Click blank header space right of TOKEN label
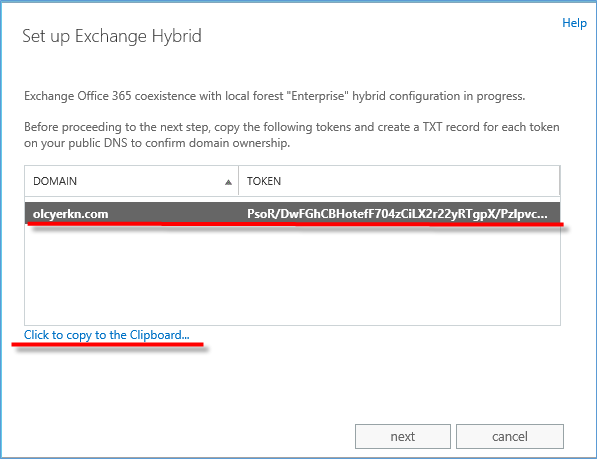Screen dimensions: 597x459 (x=420, y=180)
